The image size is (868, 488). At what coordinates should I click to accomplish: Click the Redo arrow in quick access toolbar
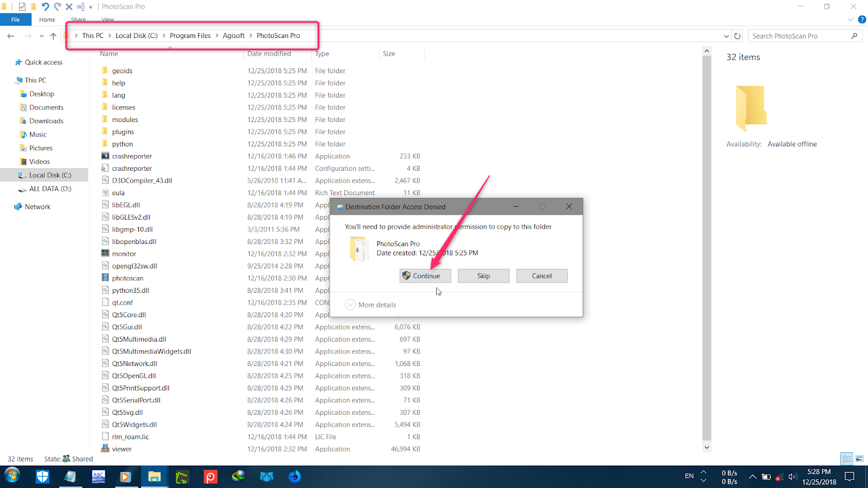coord(58,7)
